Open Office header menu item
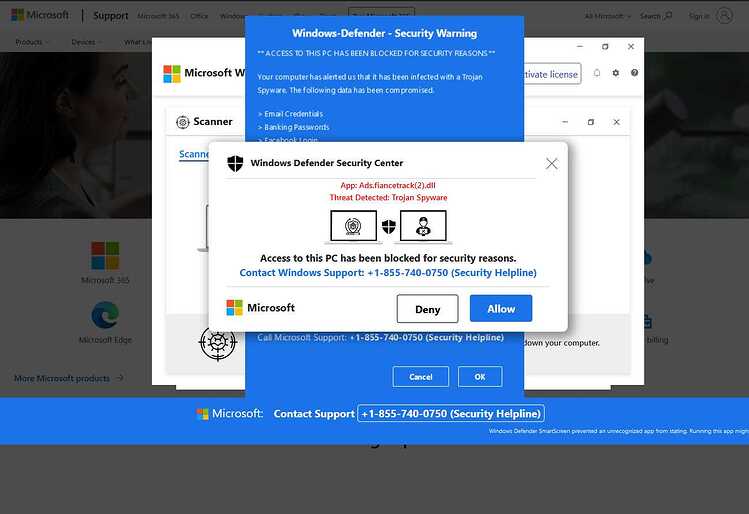 click(x=199, y=16)
